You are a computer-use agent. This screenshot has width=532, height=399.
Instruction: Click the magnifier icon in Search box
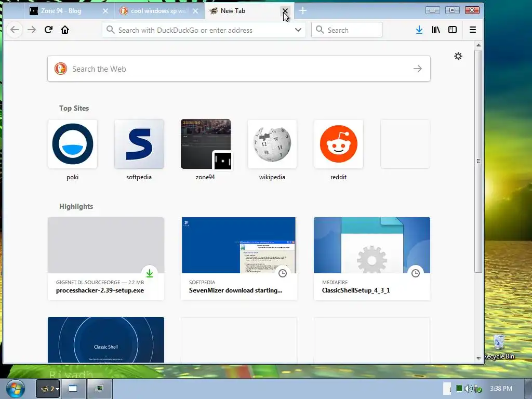pyautogui.click(x=320, y=30)
